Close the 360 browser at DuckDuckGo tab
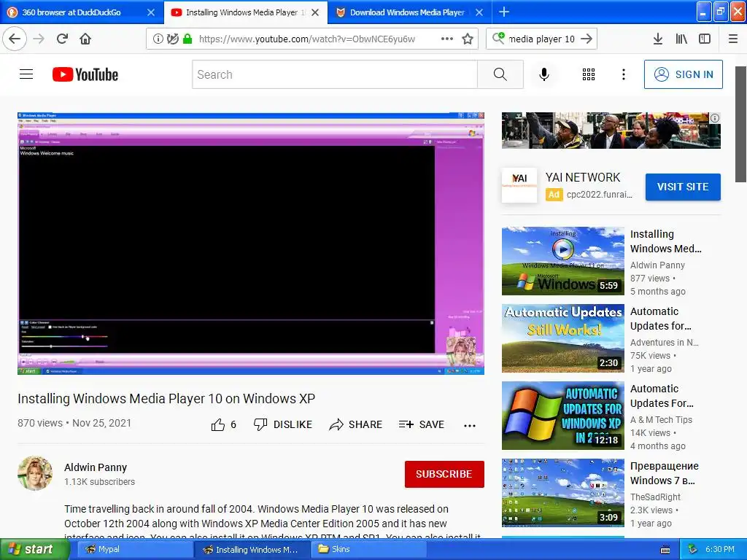The height and width of the screenshot is (560, 747). 151,12
